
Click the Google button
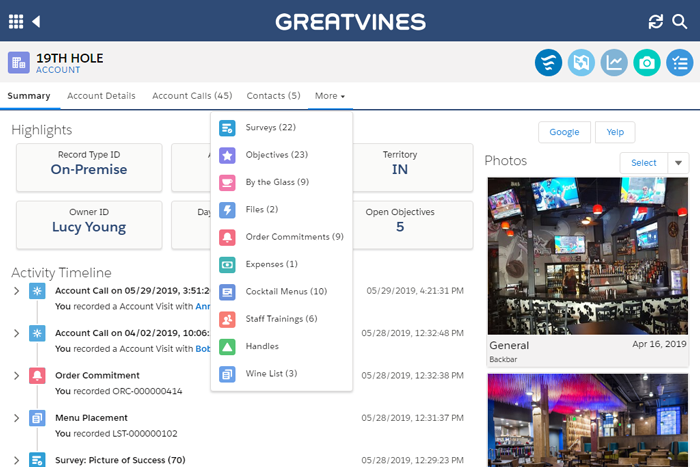point(564,132)
